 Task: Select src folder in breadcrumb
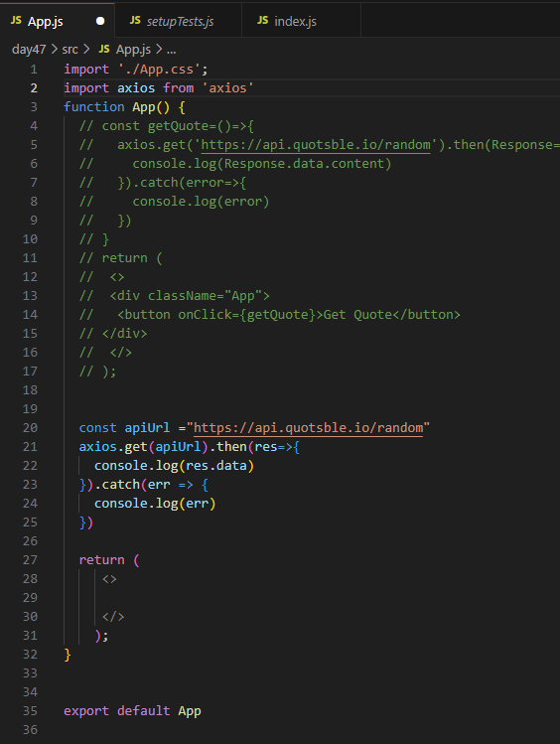click(x=70, y=50)
